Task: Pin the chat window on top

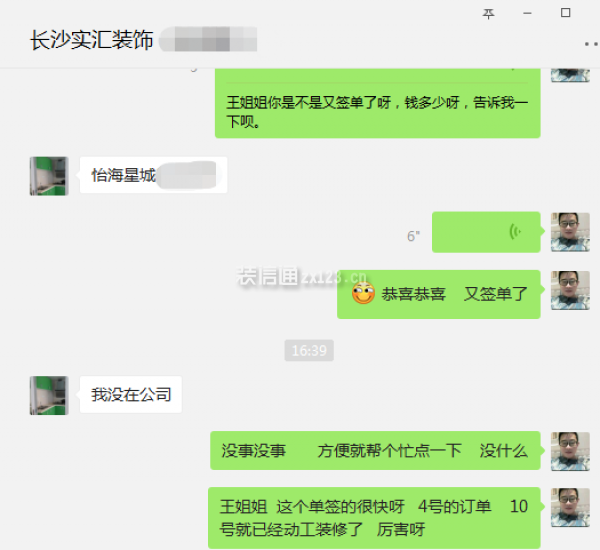Action: [x=488, y=14]
